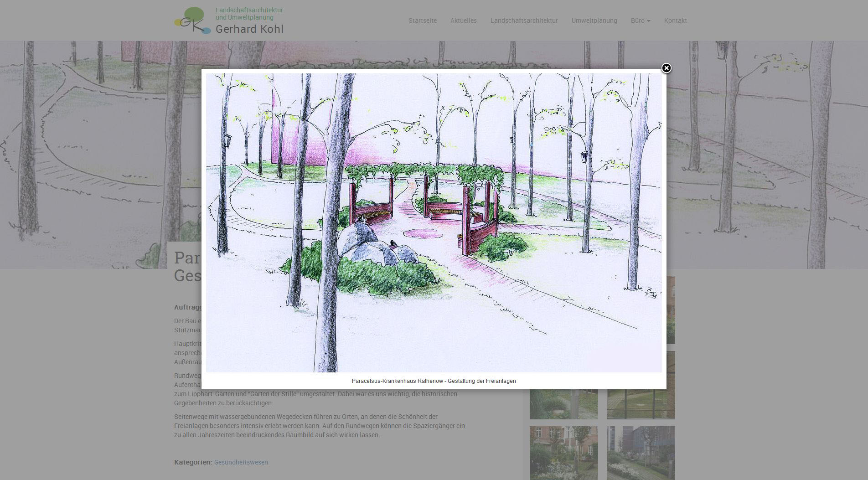Viewport: 868px width, 480px height.
Task: Close the lightbox with the X button
Action: [666, 68]
